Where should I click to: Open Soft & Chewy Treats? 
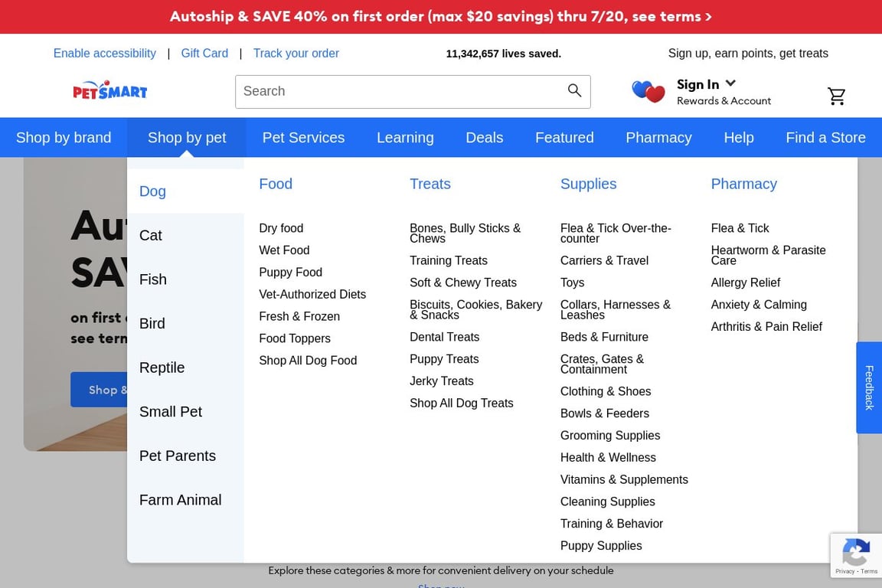[x=463, y=283]
